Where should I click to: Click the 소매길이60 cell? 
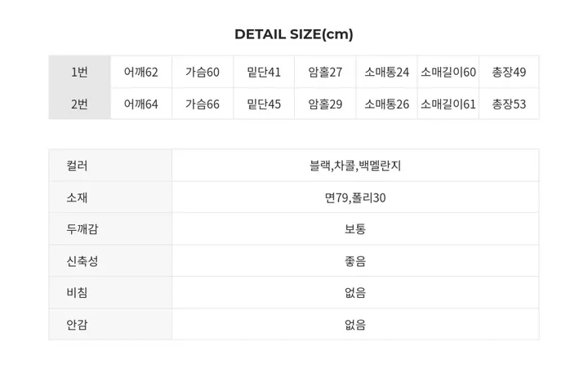pos(448,72)
